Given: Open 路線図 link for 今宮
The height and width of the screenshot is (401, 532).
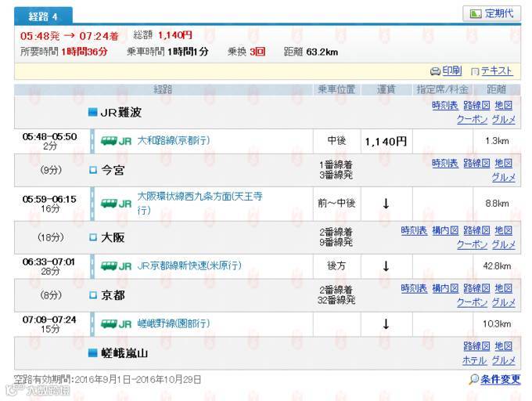Looking at the screenshot, I should 476,164.
